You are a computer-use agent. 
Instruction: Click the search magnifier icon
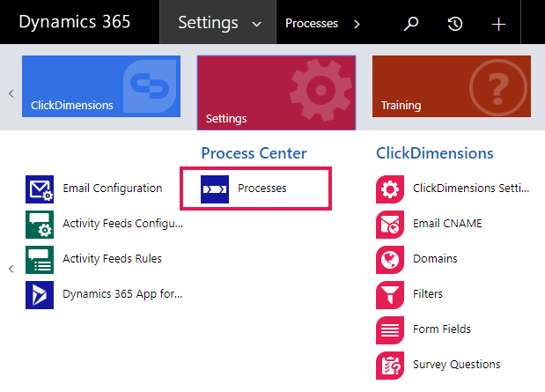coord(411,24)
